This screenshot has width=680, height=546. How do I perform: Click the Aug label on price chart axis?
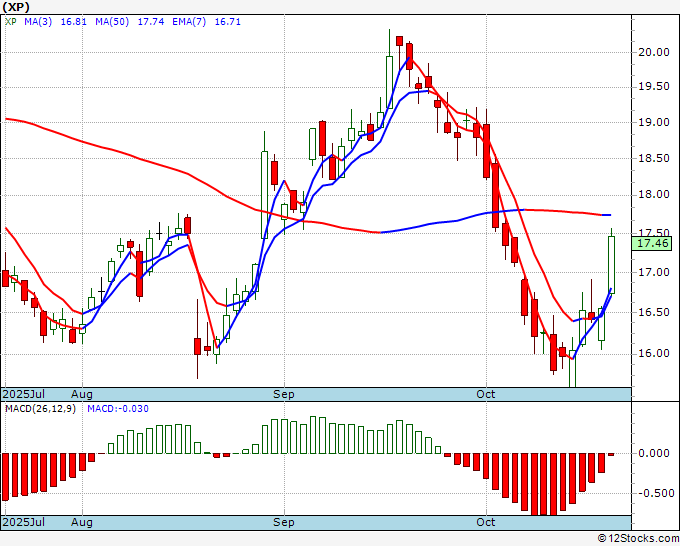point(82,394)
